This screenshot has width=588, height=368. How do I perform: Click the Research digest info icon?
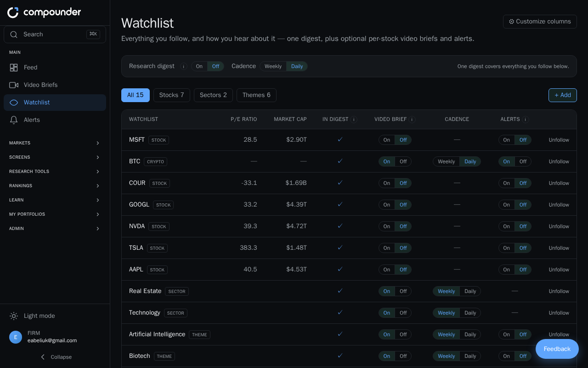click(x=184, y=66)
